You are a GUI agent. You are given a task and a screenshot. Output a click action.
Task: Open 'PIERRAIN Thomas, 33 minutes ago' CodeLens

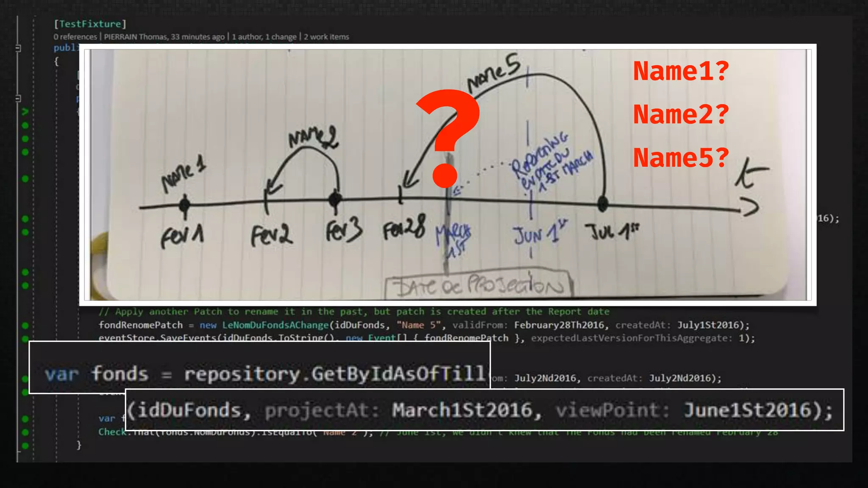click(x=164, y=37)
